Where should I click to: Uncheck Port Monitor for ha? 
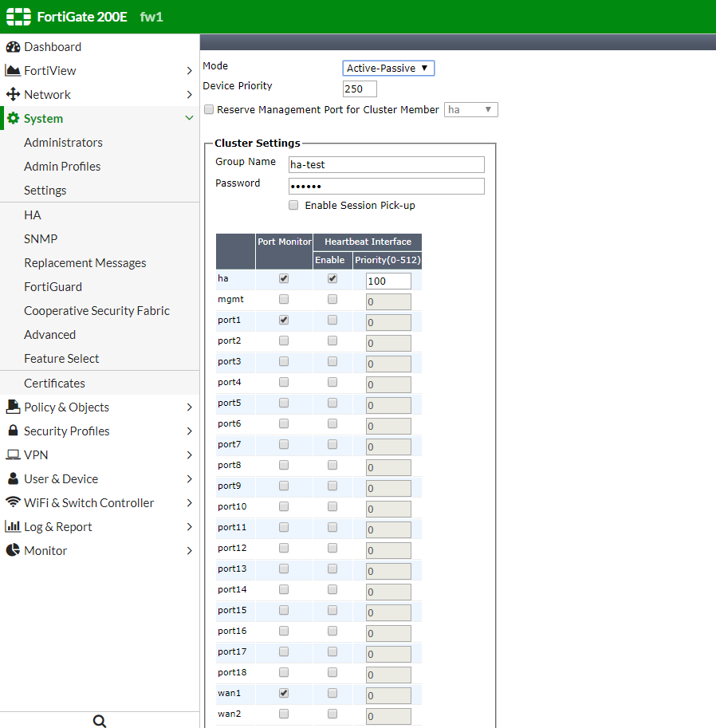coord(284,278)
